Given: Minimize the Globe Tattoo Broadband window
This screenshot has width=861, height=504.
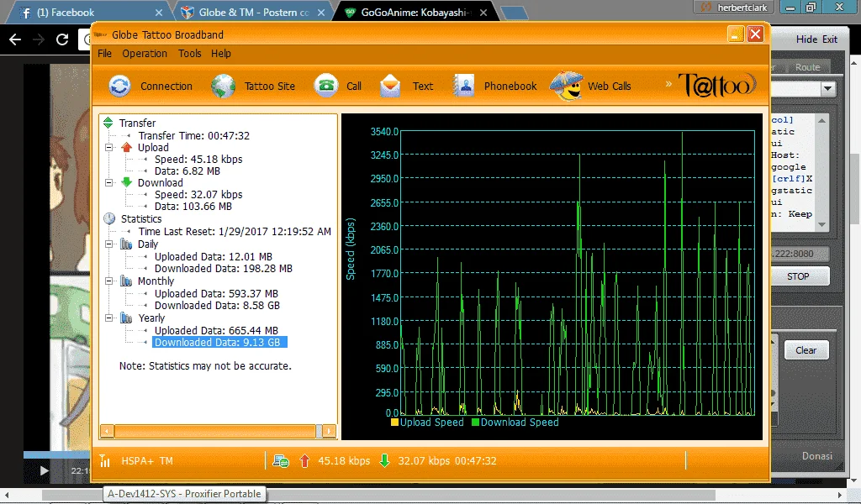Looking at the screenshot, I should [736, 34].
